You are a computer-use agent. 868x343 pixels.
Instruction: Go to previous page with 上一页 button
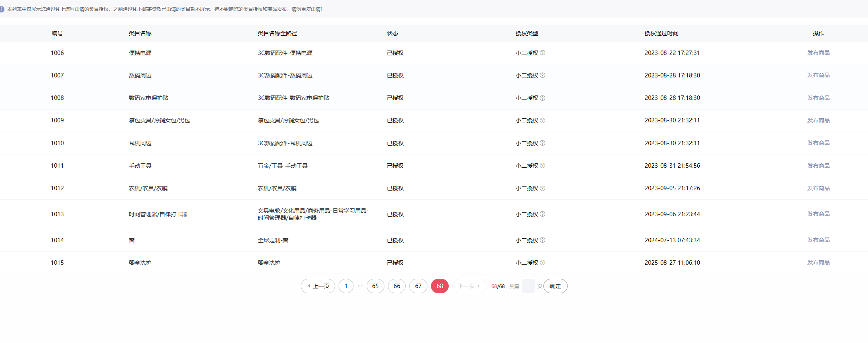click(x=318, y=286)
